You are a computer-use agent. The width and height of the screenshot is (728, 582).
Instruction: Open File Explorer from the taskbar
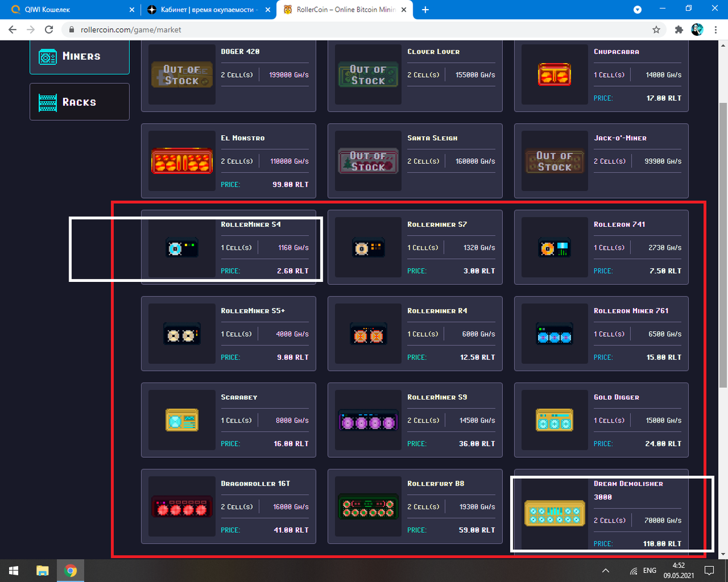point(41,570)
